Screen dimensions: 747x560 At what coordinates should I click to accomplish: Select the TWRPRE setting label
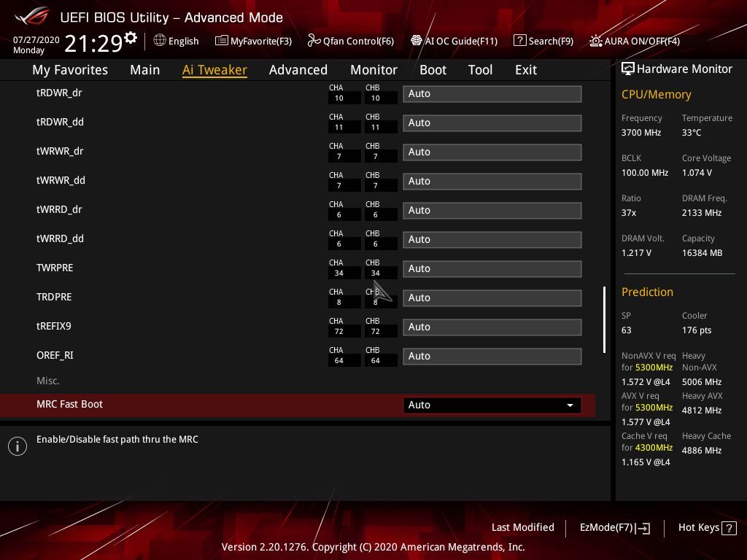click(x=55, y=268)
